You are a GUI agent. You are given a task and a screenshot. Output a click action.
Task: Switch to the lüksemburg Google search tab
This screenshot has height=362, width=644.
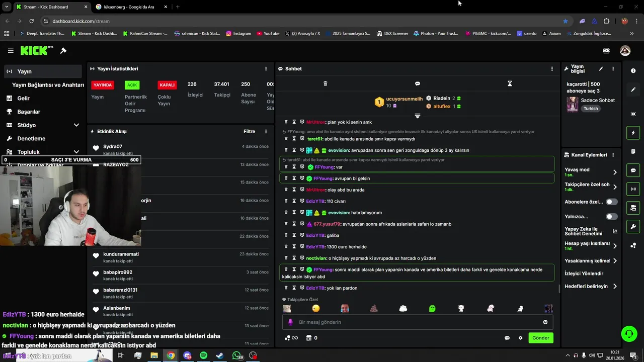pos(131,7)
